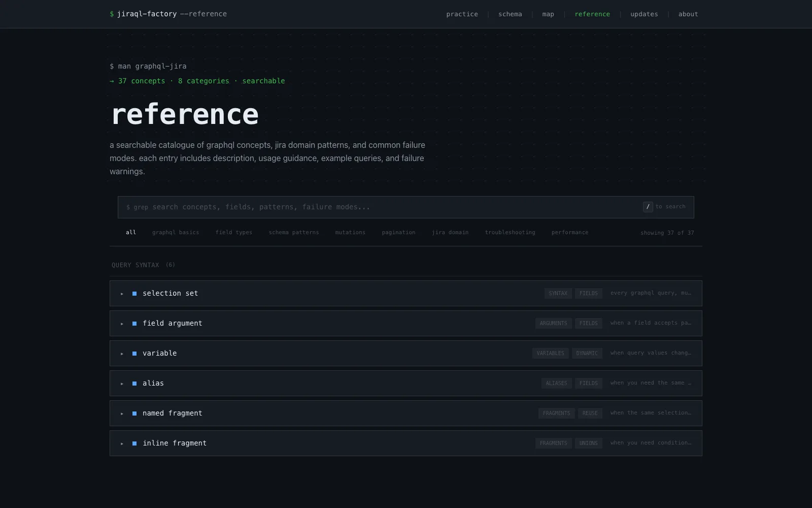Click the blue square icon beside named fragment
Image resolution: width=812 pixels, height=508 pixels.
tap(134, 414)
